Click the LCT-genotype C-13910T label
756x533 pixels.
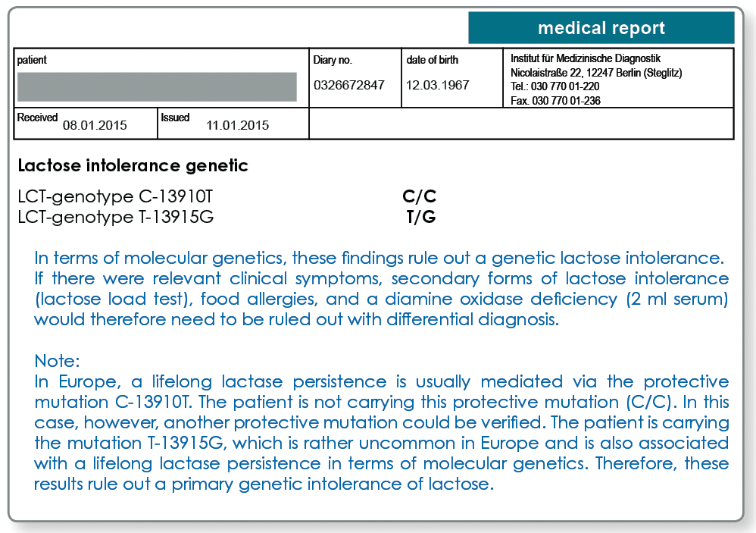115,196
